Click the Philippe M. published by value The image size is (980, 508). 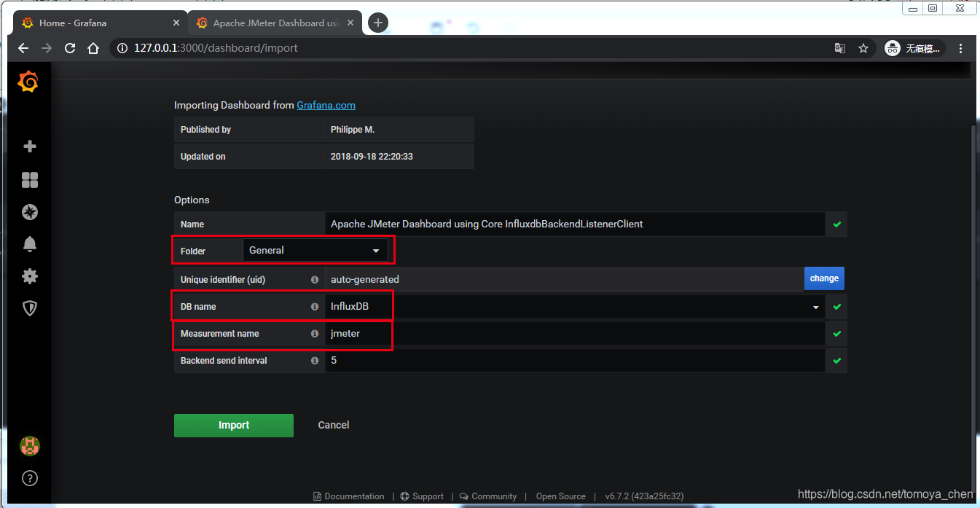coord(353,130)
